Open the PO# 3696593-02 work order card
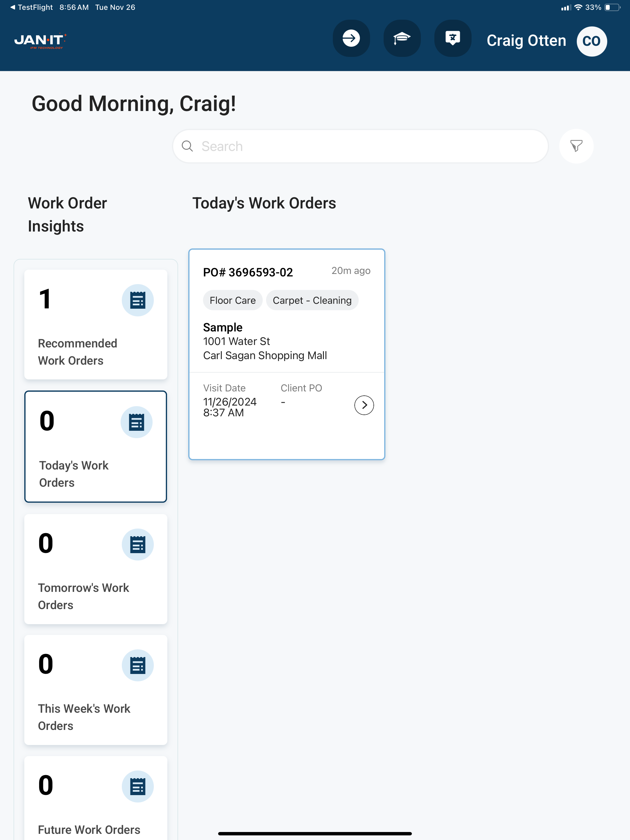The image size is (630, 840). 286,354
